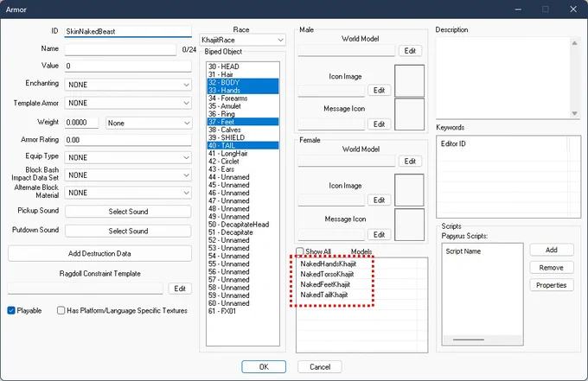588x381 pixels.
Task: Click Putdown Sound Select Sound button
Action: point(128,231)
